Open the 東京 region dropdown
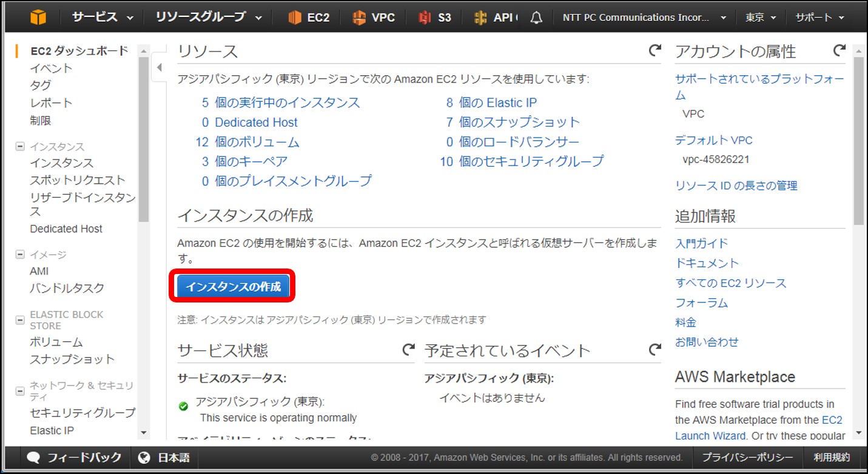Viewport: 868px width, 474px height. [761, 18]
